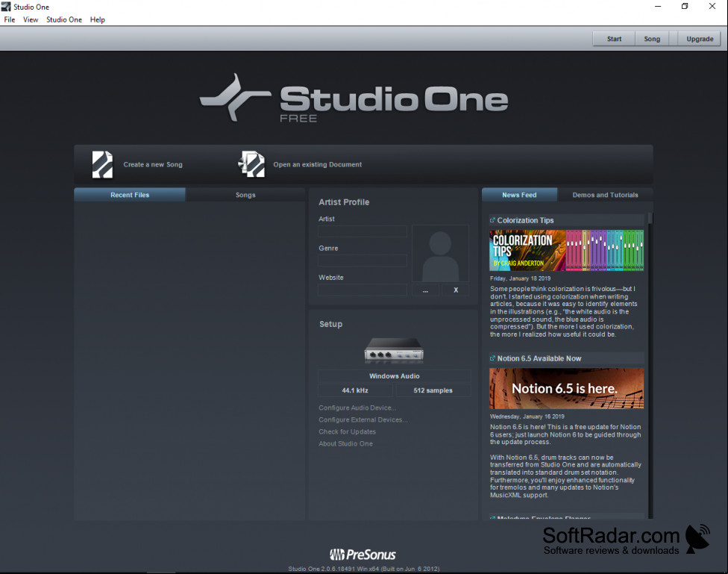Open the View menu

click(31, 19)
